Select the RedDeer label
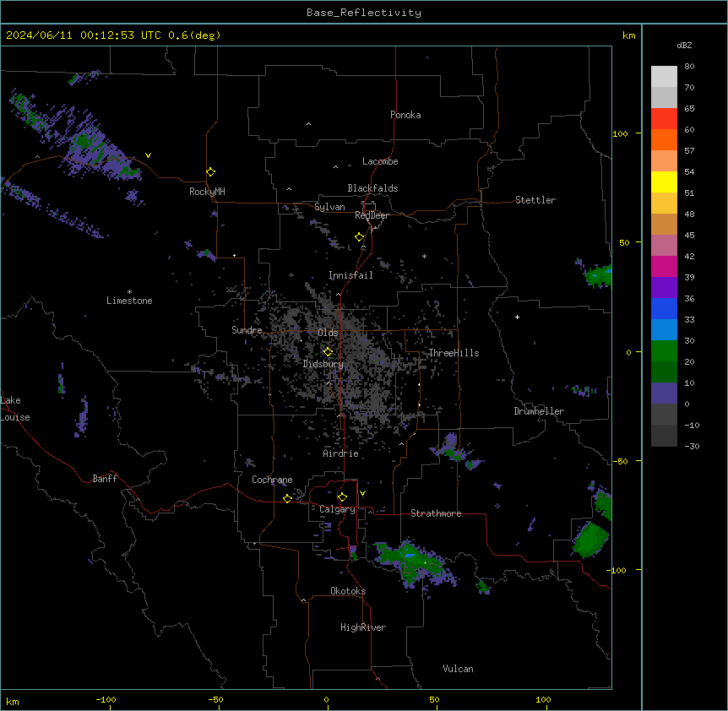The width and height of the screenshot is (728, 711). pos(372,215)
